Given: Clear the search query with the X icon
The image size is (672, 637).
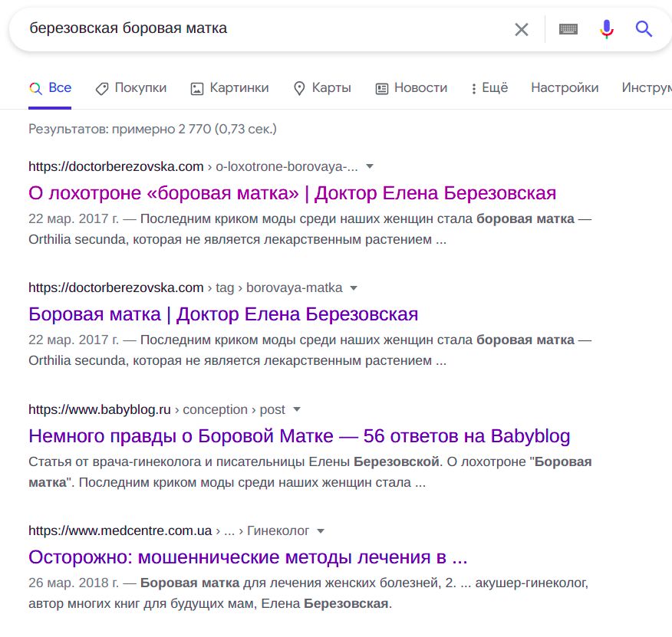Looking at the screenshot, I should point(521,29).
